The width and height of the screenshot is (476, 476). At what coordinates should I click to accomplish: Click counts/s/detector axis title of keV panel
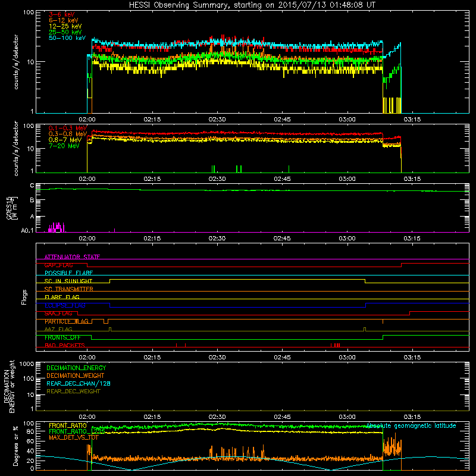16,62
